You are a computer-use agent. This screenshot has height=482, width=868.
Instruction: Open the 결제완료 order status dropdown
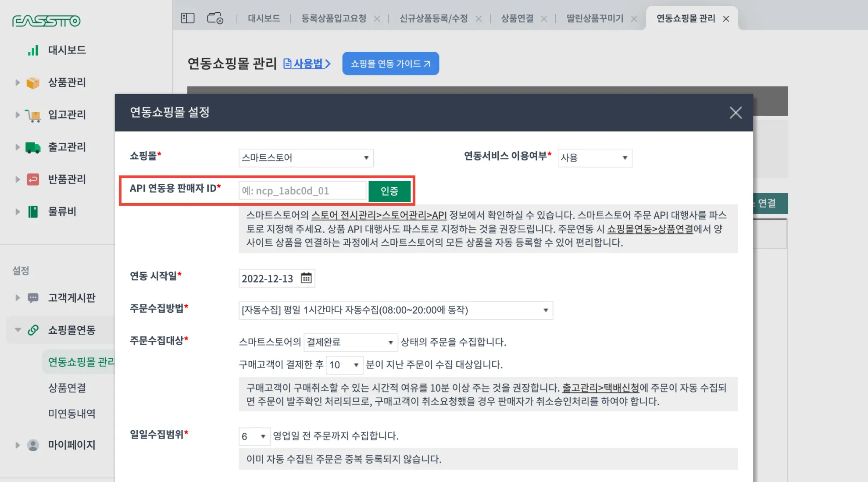(350, 342)
